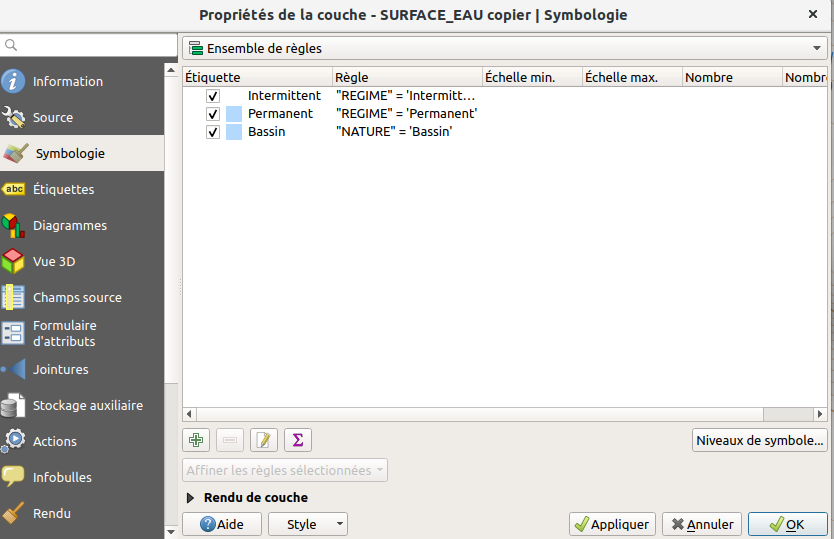This screenshot has width=834, height=539.
Task: Select the "NATURE" = 'Bassin' rule cell
Action: click(x=394, y=132)
